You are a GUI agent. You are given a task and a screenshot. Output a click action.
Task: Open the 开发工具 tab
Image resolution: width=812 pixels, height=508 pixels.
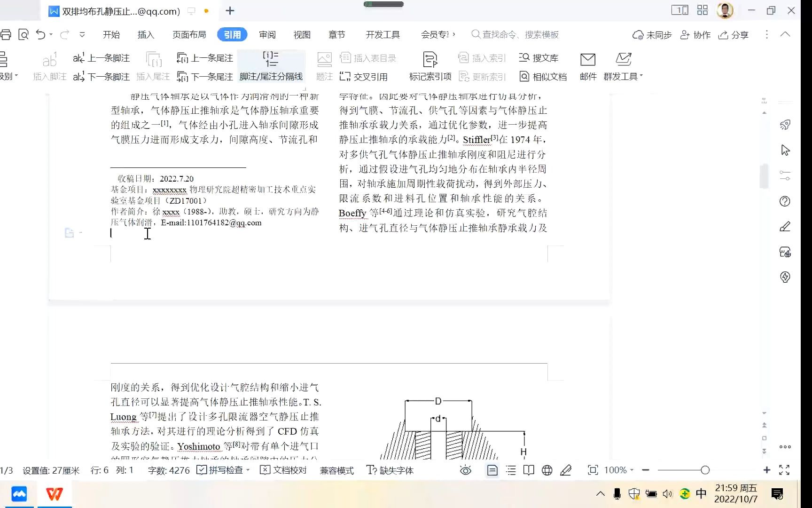click(383, 35)
